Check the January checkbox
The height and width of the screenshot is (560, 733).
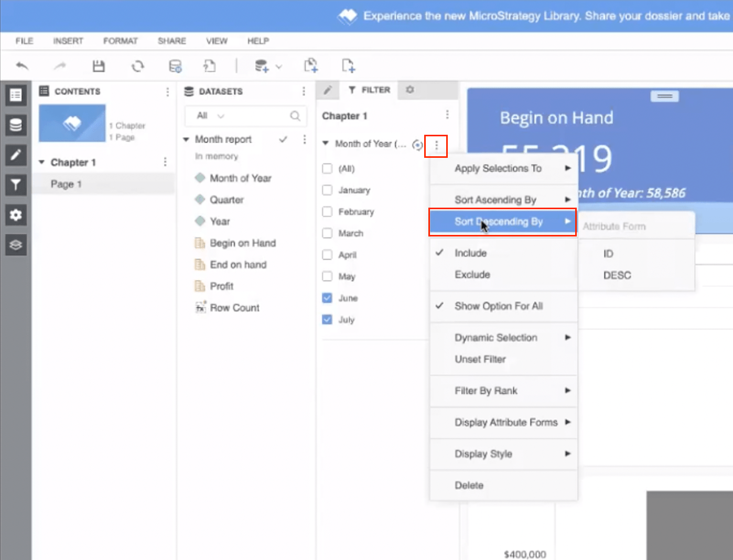pos(327,190)
